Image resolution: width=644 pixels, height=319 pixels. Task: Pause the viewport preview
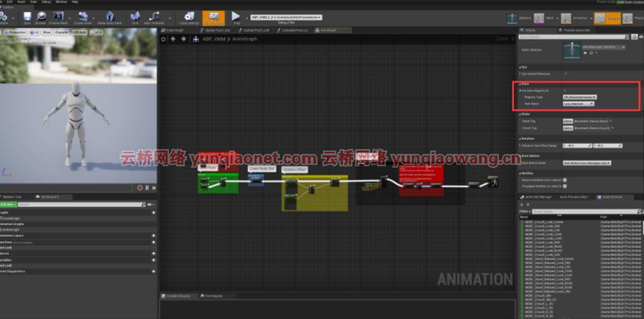[147, 187]
